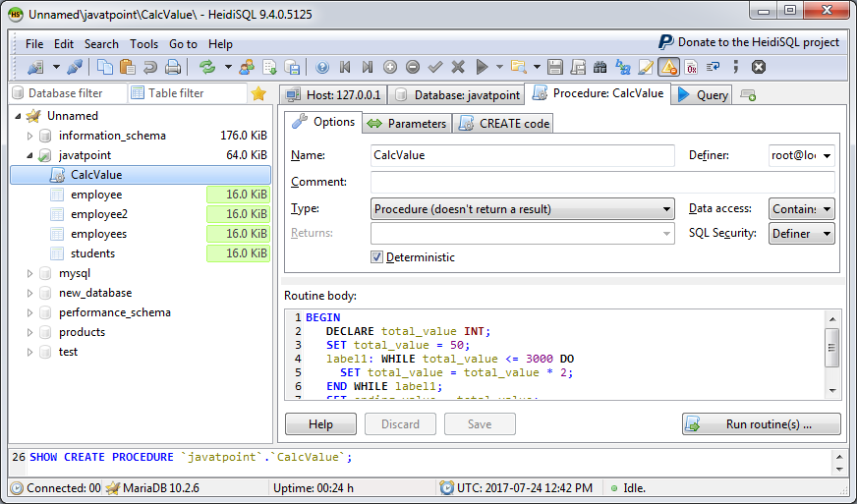Click the Save floppy disk icon

(x=554, y=67)
